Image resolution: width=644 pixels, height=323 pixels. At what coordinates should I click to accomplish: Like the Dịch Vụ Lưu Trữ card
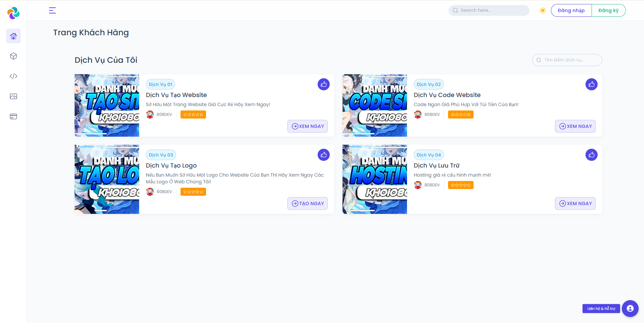coord(591,155)
